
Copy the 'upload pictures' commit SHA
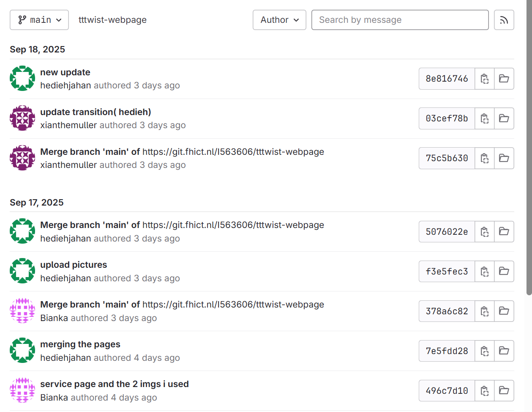484,271
